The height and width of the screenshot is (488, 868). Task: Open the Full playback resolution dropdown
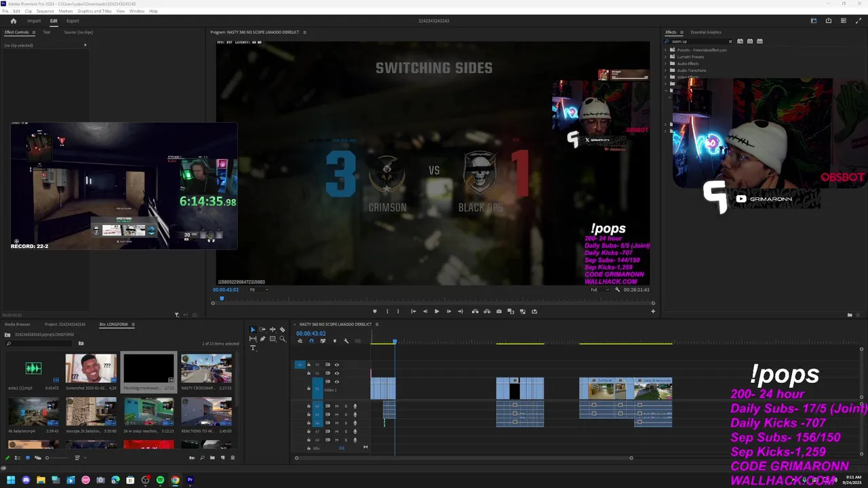pyautogui.click(x=599, y=289)
